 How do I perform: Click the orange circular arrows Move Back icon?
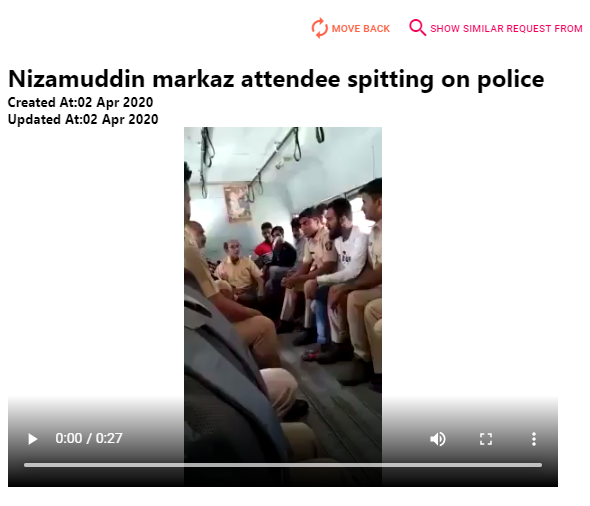pyautogui.click(x=319, y=28)
